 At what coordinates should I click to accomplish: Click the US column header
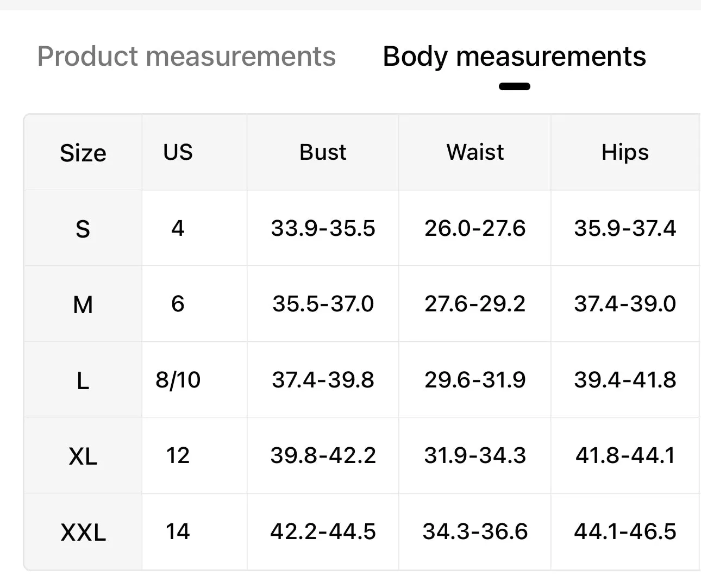pos(178,152)
